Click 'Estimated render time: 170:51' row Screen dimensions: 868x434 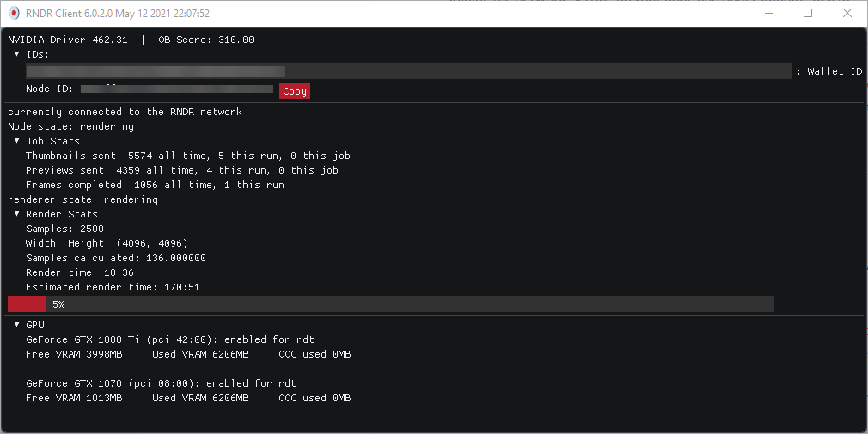click(x=113, y=287)
